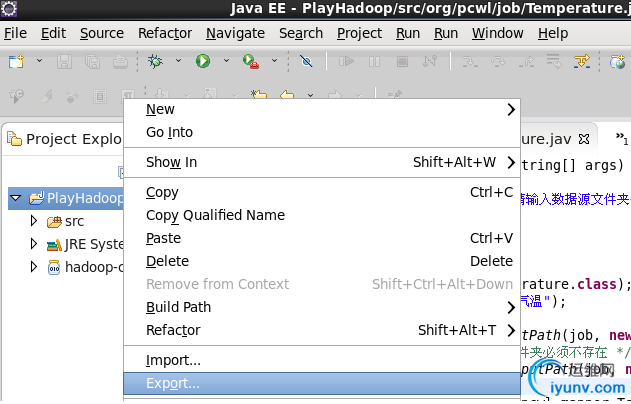This screenshot has height=404, width=631.
Task: Choose Go Into from context menu
Action: tap(322, 132)
